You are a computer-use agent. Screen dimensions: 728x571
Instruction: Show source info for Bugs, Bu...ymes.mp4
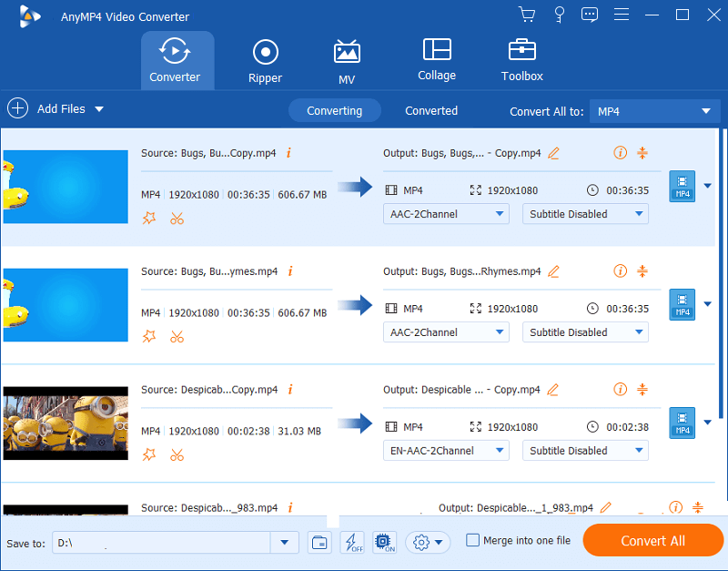[x=290, y=270]
